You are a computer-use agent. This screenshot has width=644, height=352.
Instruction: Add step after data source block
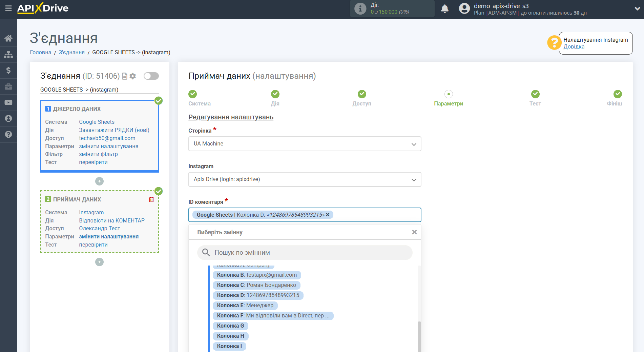coord(99,181)
